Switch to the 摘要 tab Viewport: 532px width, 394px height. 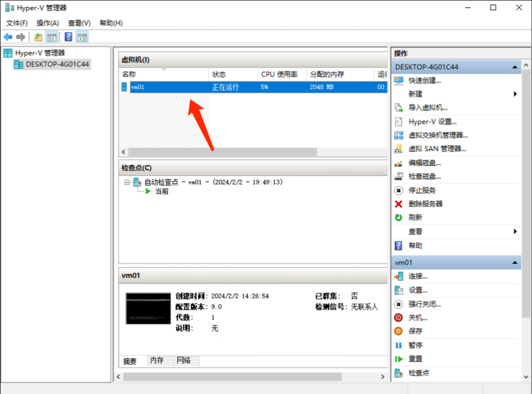pos(130,361)
